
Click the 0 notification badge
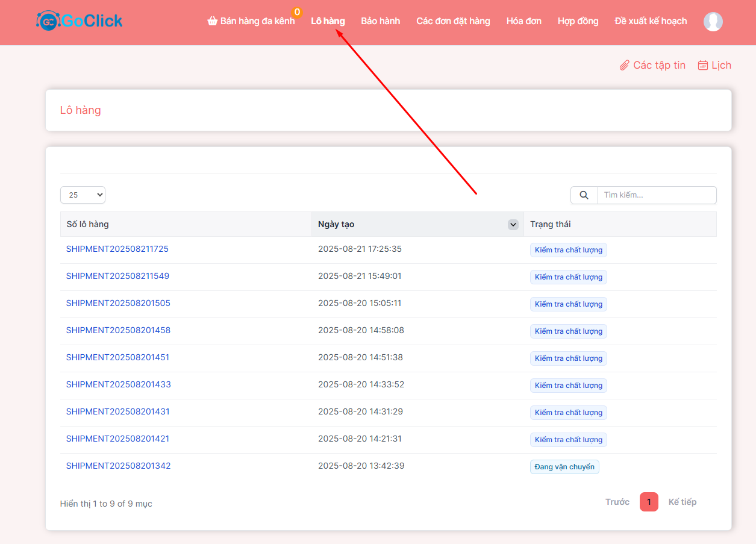[x=297, y=12]
